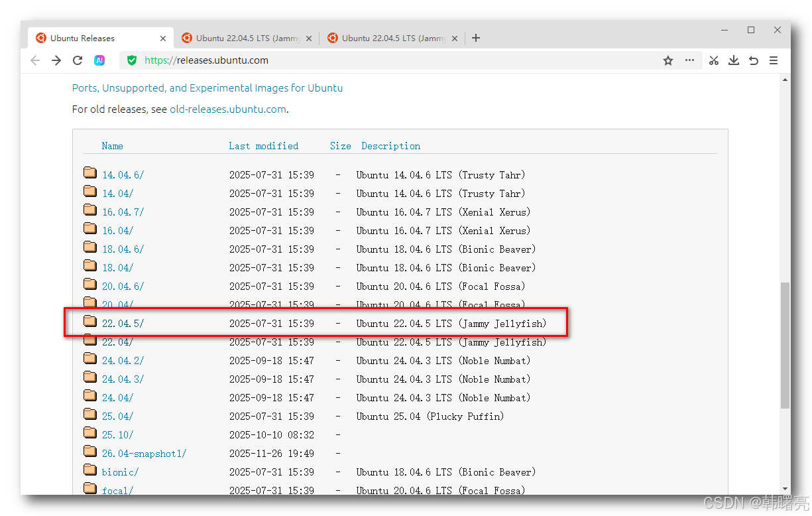Switch to the Ubuntu Releases tab

point(101,38)
